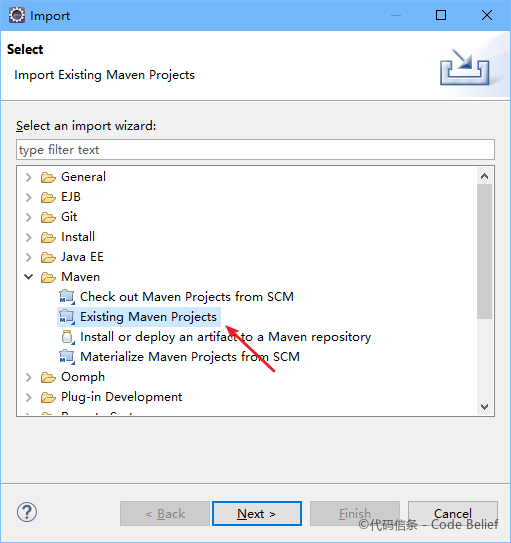
Task: Click the Existing Maven Projects wizard icon
Action: click(x=67, y=317)
